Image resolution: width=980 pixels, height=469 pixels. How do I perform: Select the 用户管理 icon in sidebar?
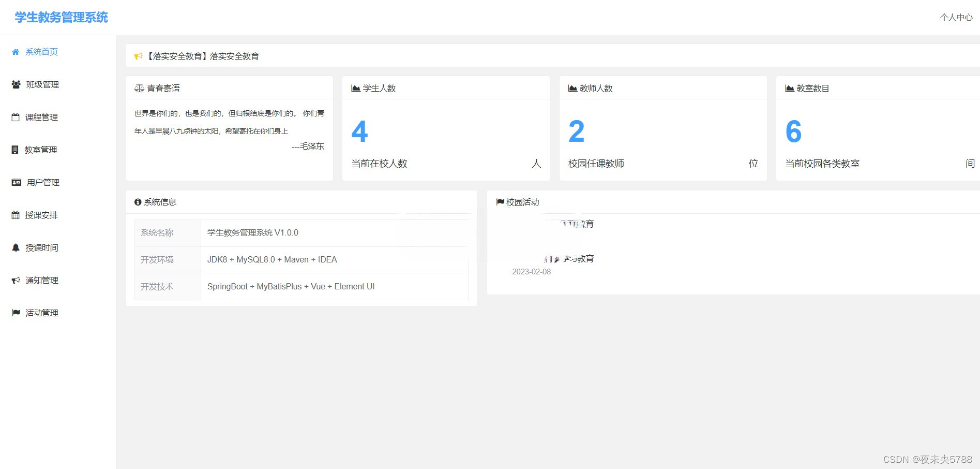[15, 182]
